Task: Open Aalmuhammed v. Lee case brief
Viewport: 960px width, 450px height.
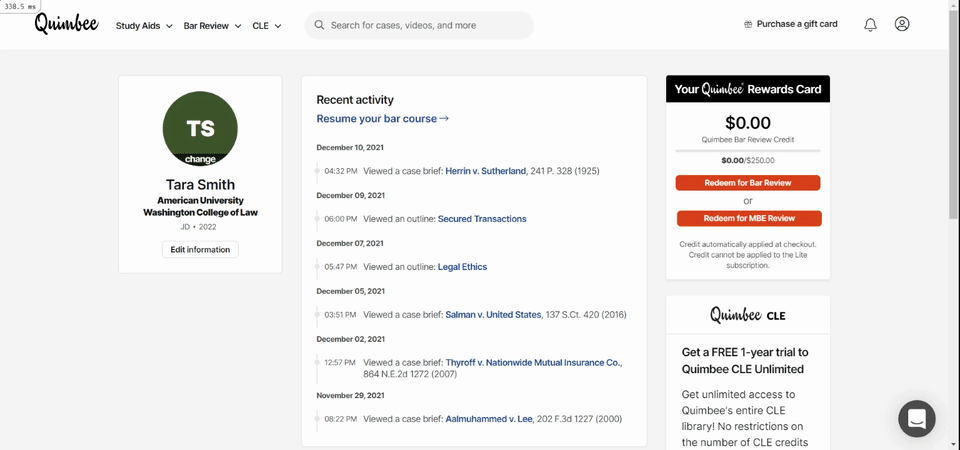Action: click(x=489, y=419)
